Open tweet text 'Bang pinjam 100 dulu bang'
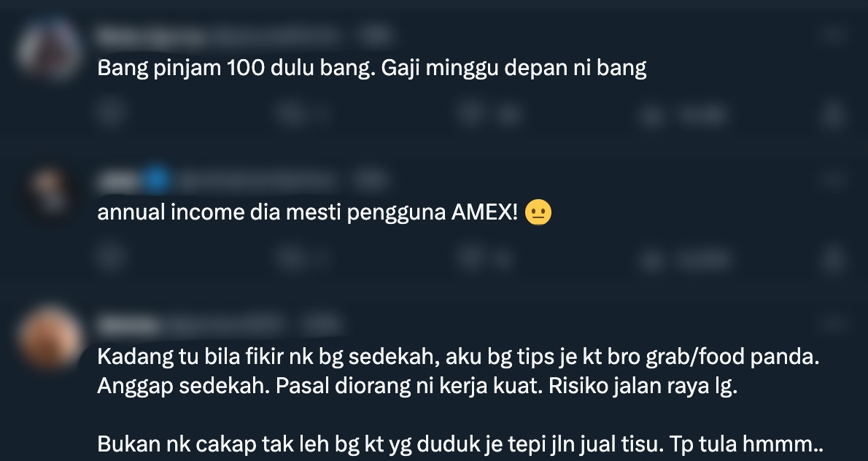The width and height of the screenshot is (868, 461). tap(372, 68)
